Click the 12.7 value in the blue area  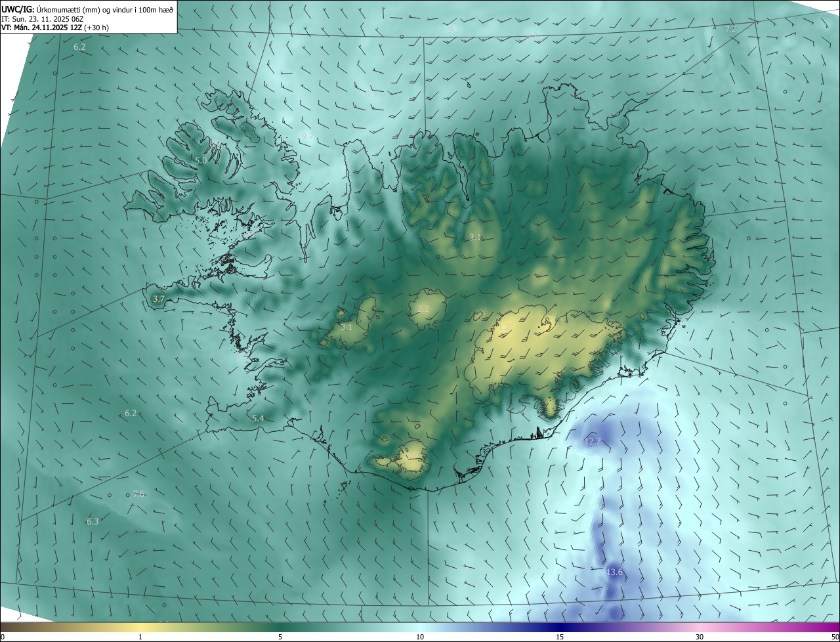point(592,442)
